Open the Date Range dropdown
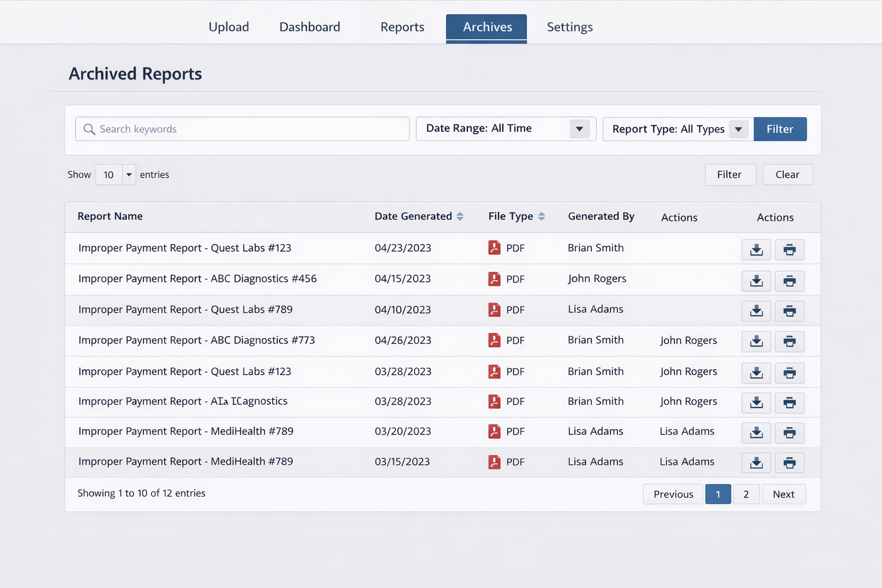The width and height of the screenshot is (882, 588). coord(579,129)
